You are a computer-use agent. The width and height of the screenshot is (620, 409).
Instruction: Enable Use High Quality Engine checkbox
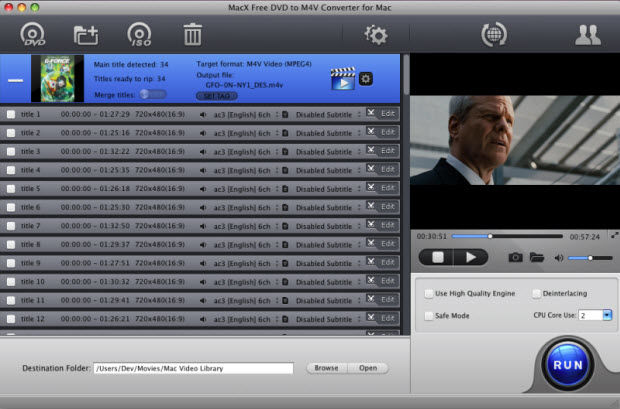pos(429,293)
